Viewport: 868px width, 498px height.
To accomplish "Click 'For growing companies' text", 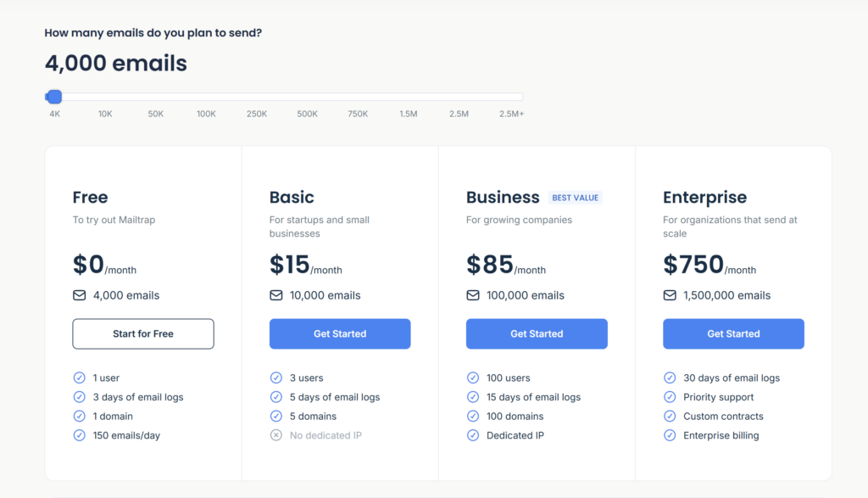I will coord(519,220).
